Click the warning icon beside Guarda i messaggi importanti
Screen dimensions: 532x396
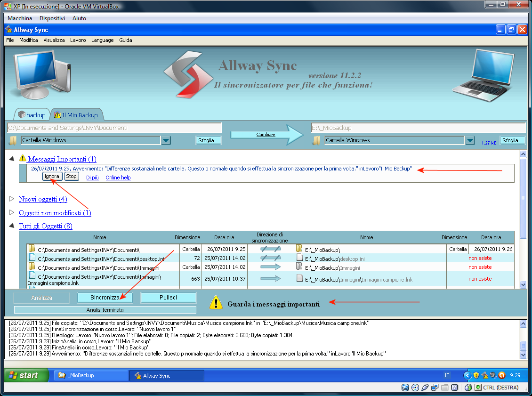pos(216,303)
